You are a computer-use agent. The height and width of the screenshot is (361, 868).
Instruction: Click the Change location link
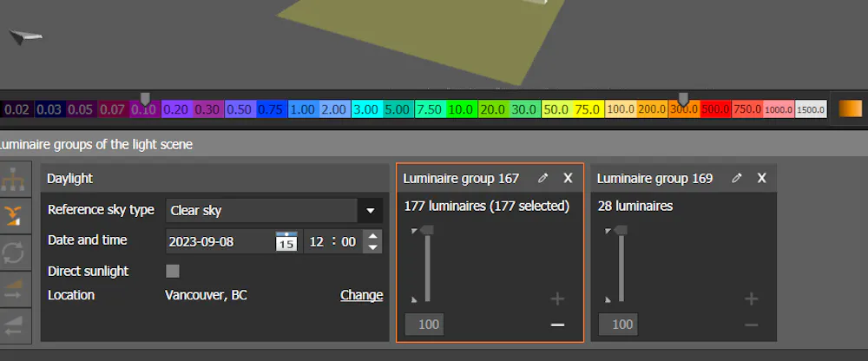[361, 295]
